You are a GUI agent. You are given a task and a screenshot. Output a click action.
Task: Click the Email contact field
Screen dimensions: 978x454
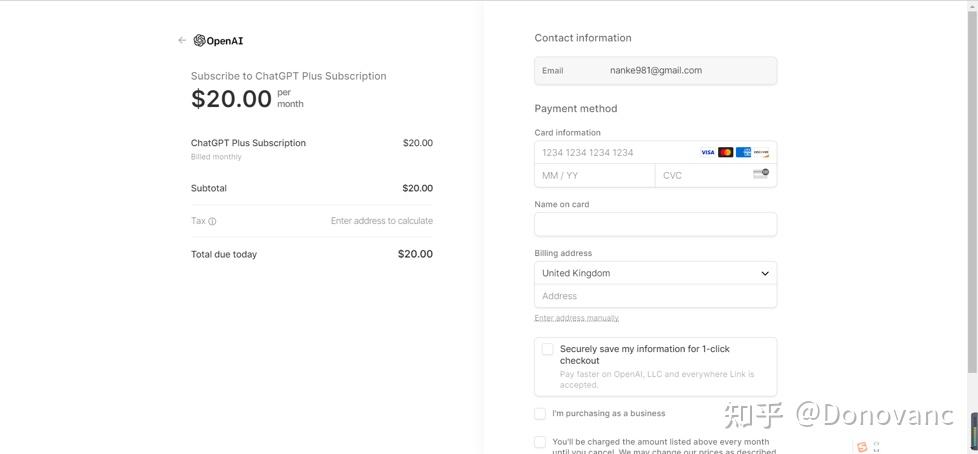655,71
